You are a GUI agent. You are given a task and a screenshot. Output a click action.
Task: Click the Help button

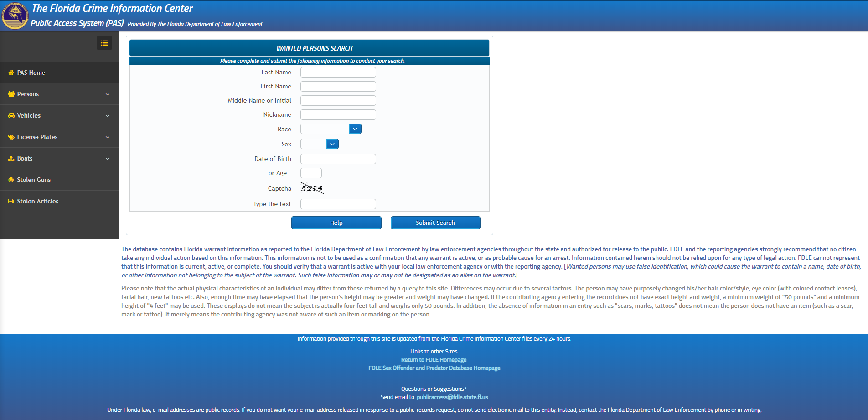coord(336,223)
